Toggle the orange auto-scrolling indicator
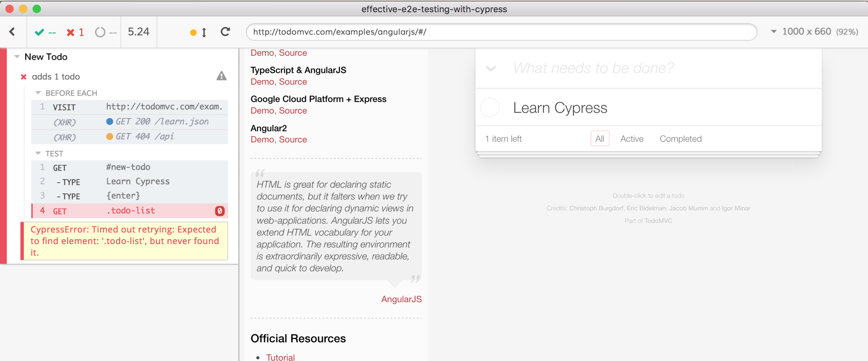The width and height of the screenshot is (868, 361). coord(193,33)
